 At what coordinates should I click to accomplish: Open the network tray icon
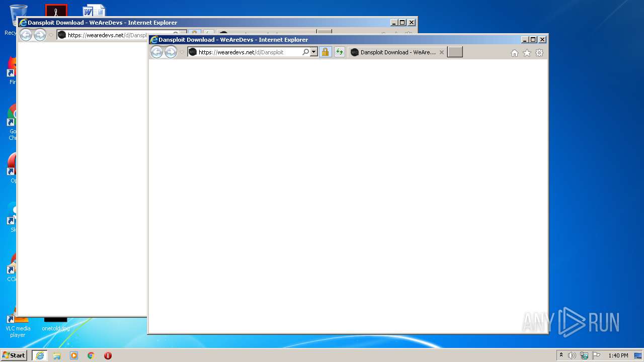point(584,355)
